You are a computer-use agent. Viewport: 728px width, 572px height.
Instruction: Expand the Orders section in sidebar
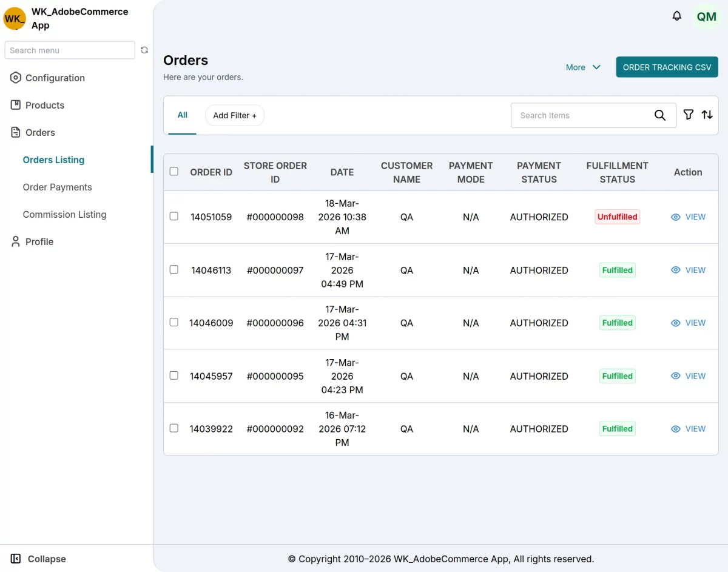click(x=39, y=132)
